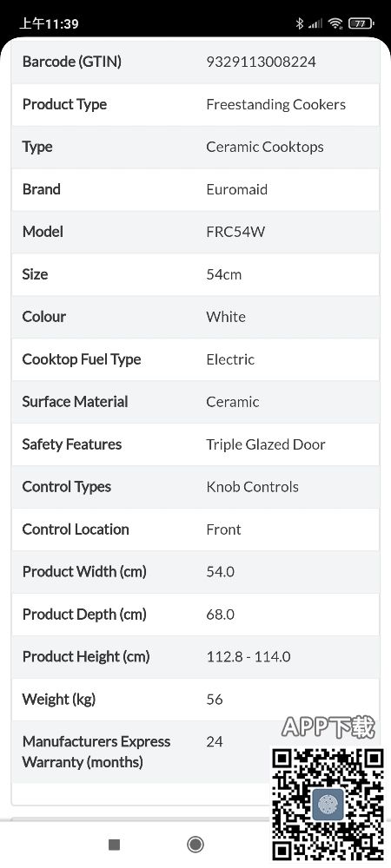Image resolution: width=391 pixels, height=868 pixels.
Task: Tap the QR code image
Action: pos(328,804)
